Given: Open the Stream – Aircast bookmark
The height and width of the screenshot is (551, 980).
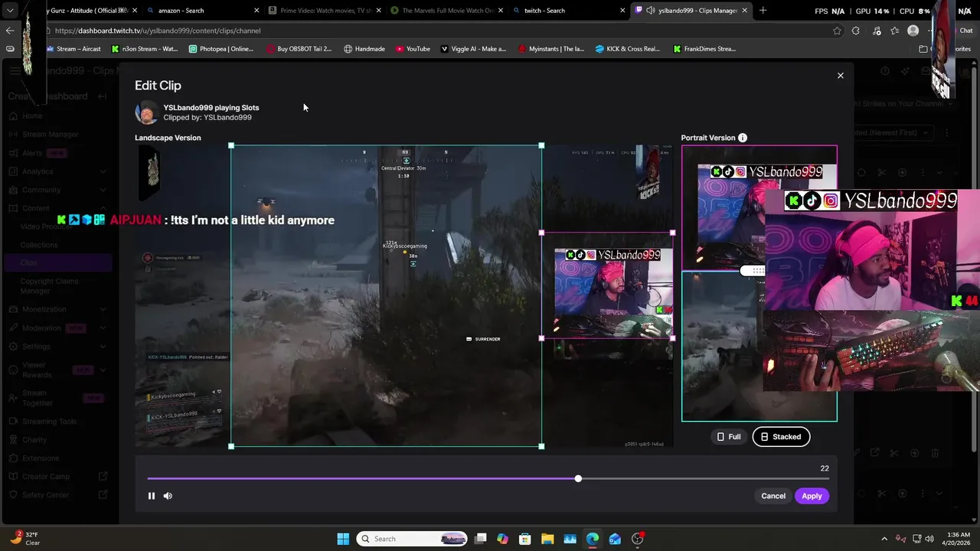Looking at the screenshot, I should [x=73, y=49].
